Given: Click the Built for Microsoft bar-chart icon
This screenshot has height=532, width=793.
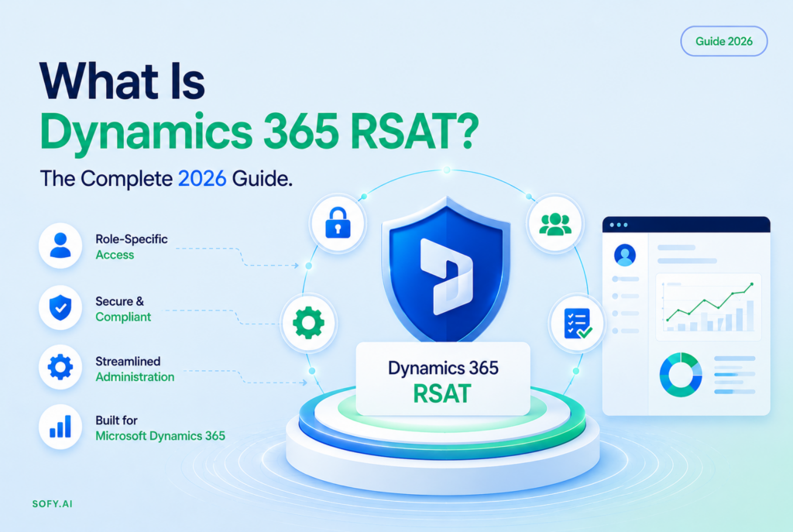Looking at the screenshot, I should coord(60,427).
